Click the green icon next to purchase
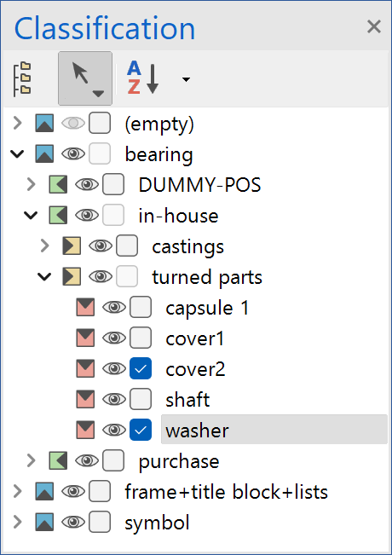Viewport: 392px width, 555px height. pyautogui.click(x=58, y=460)
